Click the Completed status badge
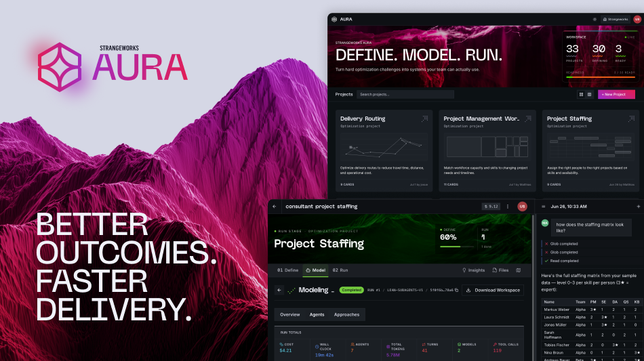The image size is (644, 361). [x=352, y=290]
